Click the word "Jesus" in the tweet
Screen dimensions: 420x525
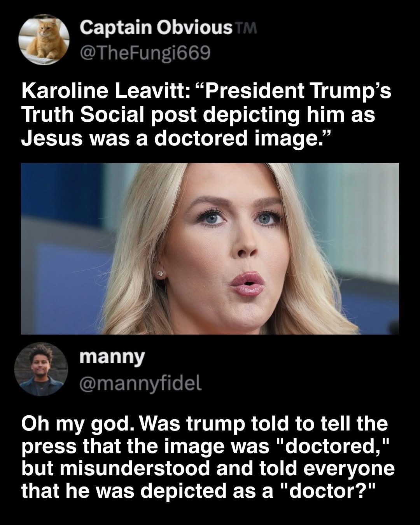coord(52,139)
